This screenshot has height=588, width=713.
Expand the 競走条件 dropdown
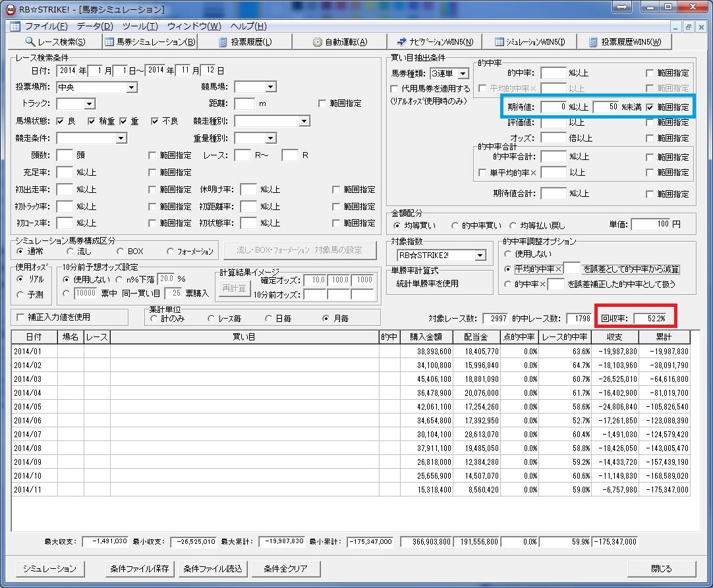(121, 138)
